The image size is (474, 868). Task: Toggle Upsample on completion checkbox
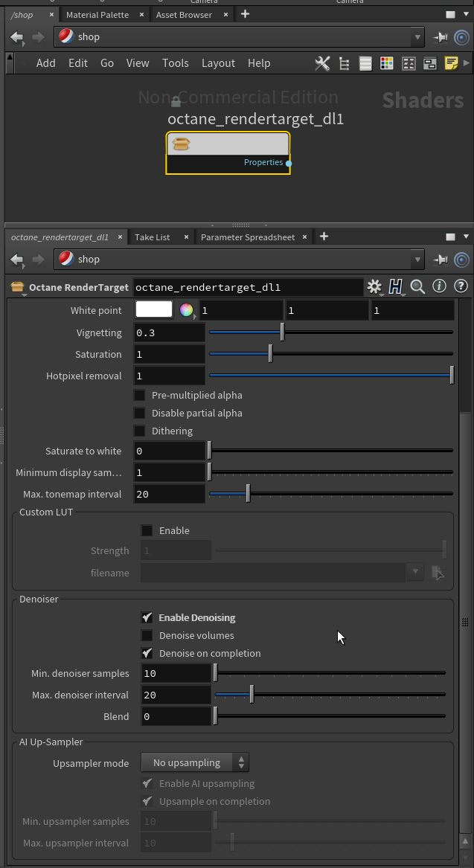pyautogui.click(x=147, y=801)
